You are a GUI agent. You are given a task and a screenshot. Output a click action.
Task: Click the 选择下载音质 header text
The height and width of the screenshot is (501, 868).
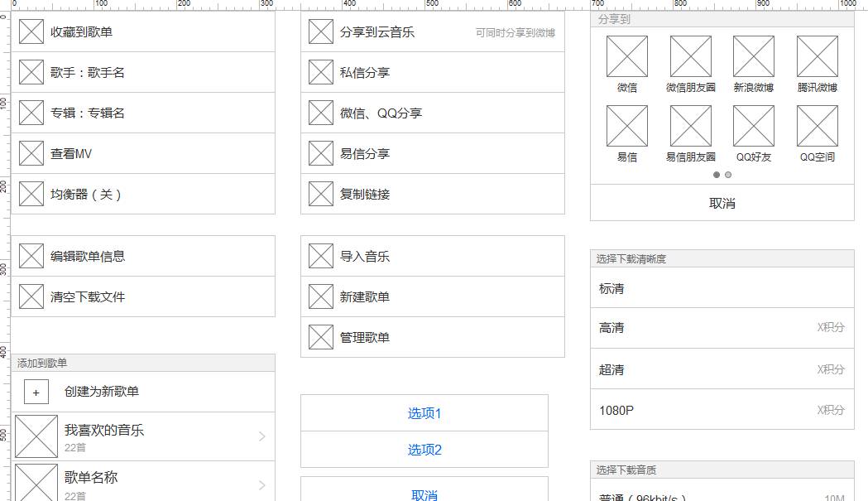tap(626, 470)
